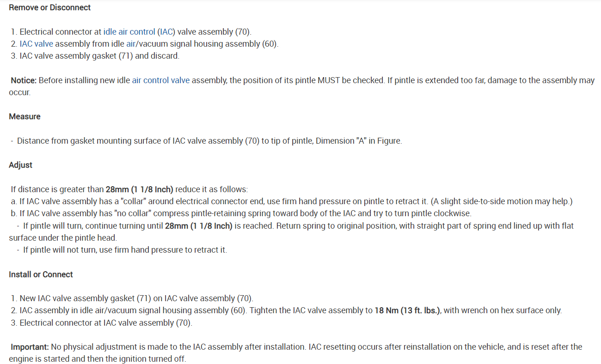The image size is (601, 364).
Task: Click "28mm (1 1/8 Inch)" after "greater than"
Action: click(x=139, y=189)
